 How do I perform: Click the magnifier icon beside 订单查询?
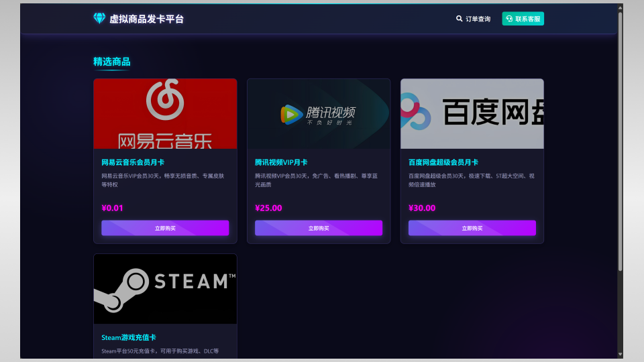(460, 19)
